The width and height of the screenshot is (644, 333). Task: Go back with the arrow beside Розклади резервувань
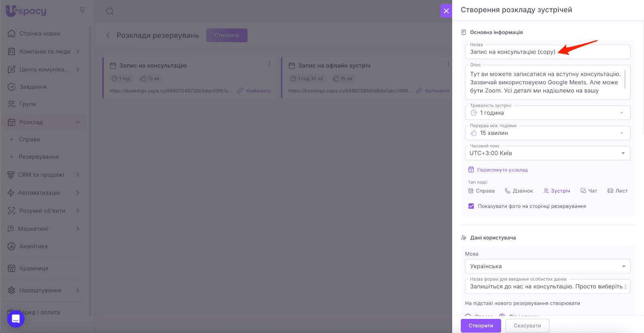[x=108, y=35]
